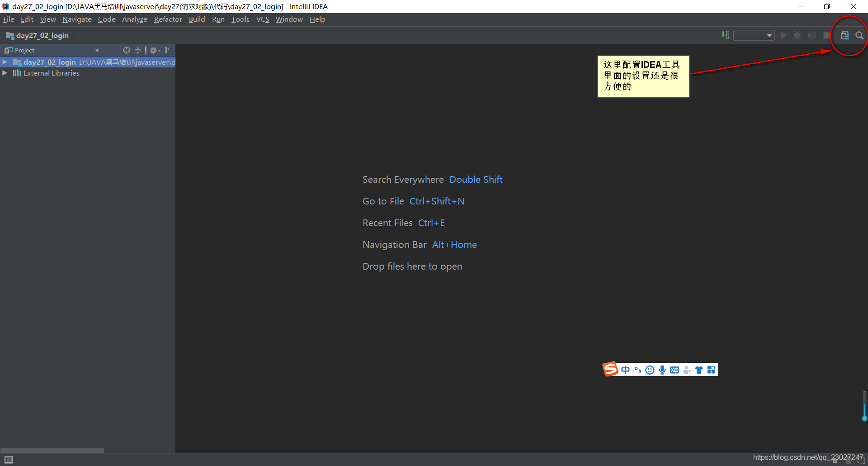Open Project panel gear settings menu
868x466 pixels.
coord(155,50)
